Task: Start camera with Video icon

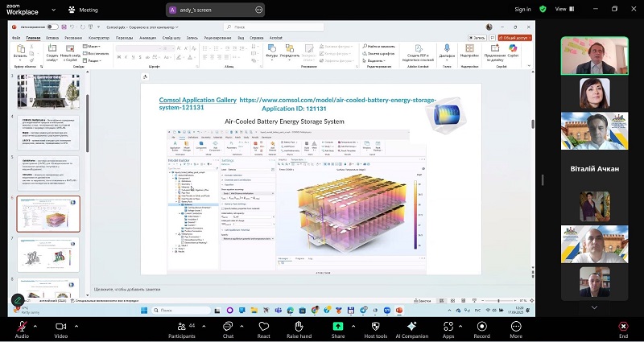Action: (61, 327)
